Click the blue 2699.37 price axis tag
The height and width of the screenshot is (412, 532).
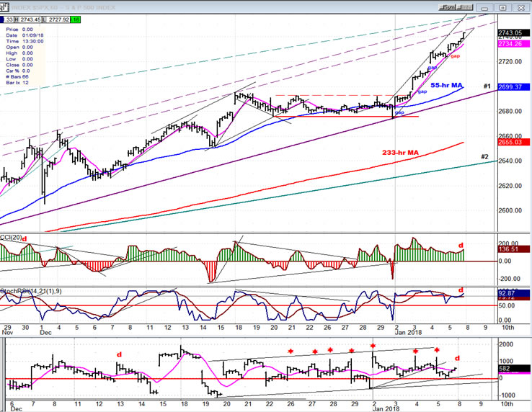pyautogui.click(x=511, y=86)
